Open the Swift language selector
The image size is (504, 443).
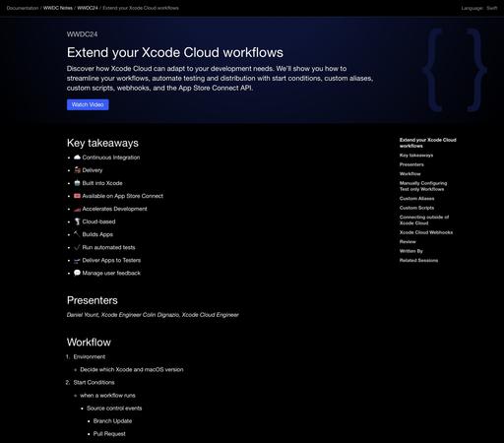pos(492,8)
